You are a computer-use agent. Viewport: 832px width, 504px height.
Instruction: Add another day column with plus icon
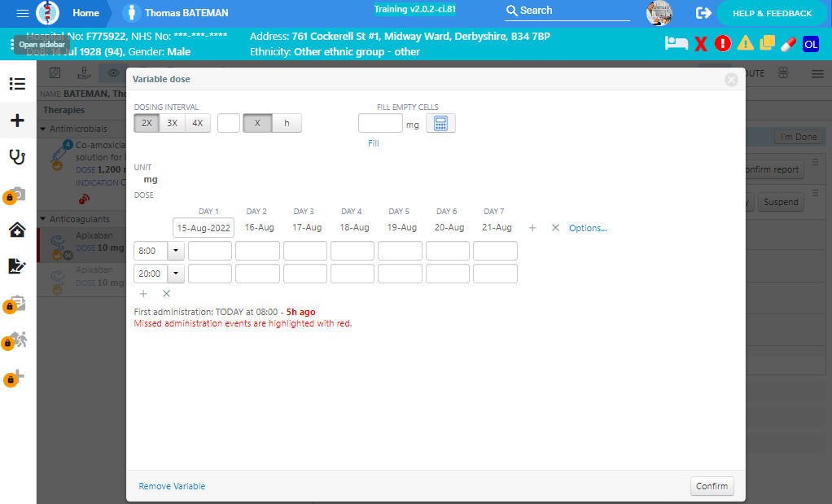click(x=532, y=228)
